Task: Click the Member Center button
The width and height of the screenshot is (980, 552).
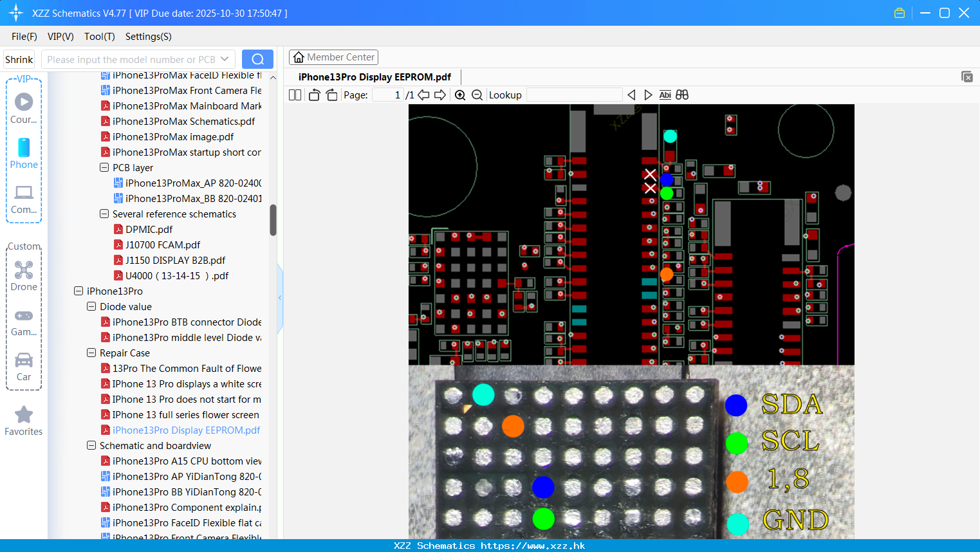Action: tap(333, 57)
